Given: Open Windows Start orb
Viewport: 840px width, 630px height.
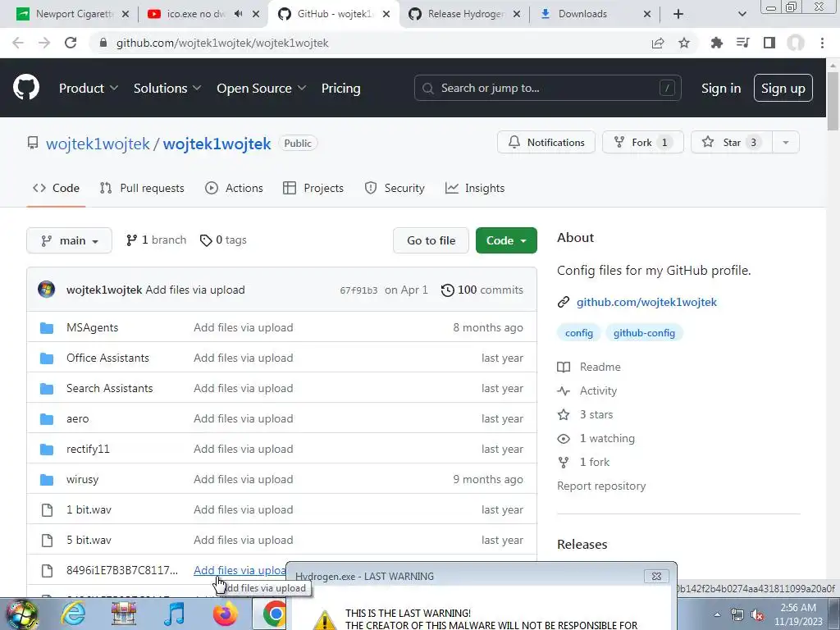Looking at the screenshot, I should tap(21, 614).
